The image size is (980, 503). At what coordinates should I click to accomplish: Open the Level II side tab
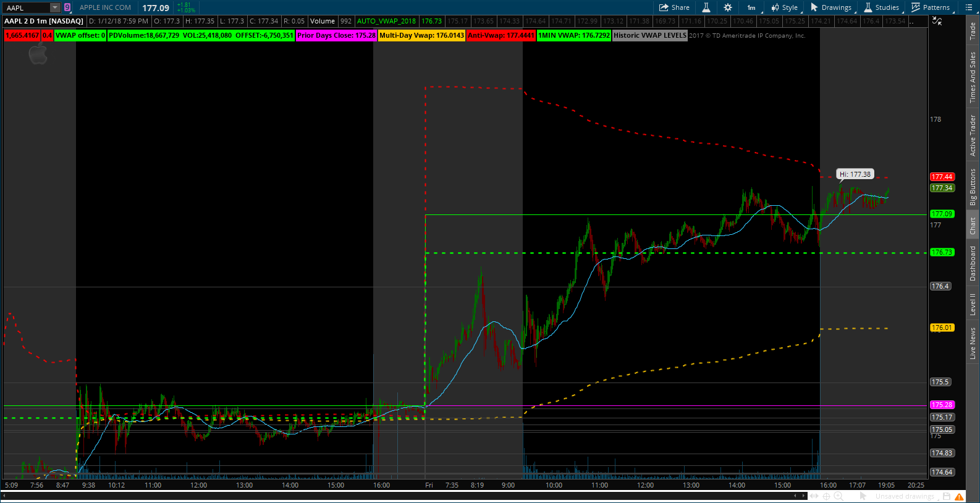click(973, 304)
